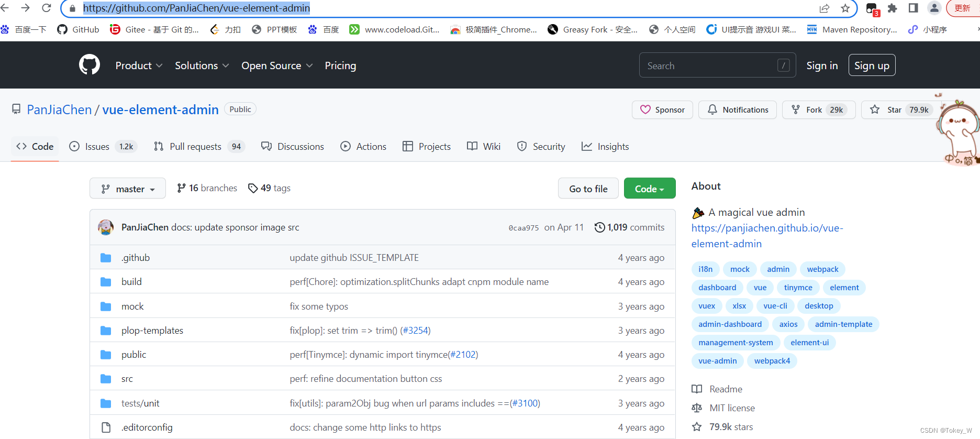This screenshot has width=980, height=439.
Task: Fork the repository with the Fork button
Action: pyautogui.click(x=819, y=109)
